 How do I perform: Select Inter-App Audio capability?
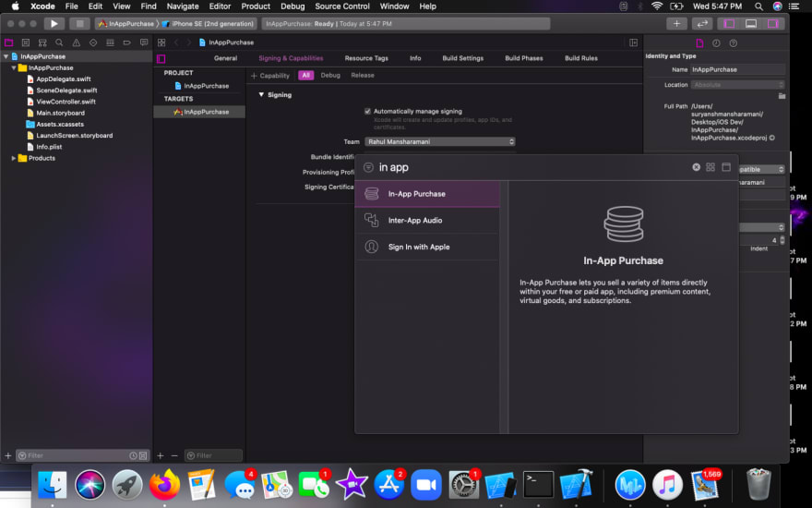click(427, 221)
